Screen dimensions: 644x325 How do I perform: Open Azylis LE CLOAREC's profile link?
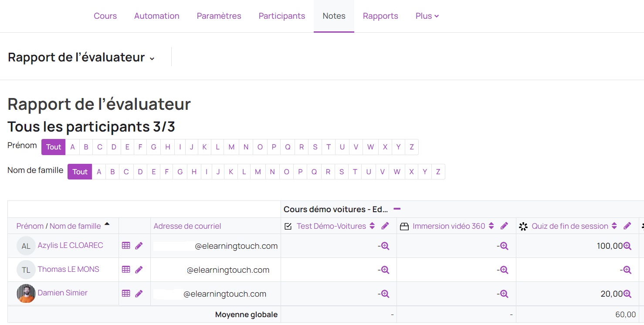[70, 245]
